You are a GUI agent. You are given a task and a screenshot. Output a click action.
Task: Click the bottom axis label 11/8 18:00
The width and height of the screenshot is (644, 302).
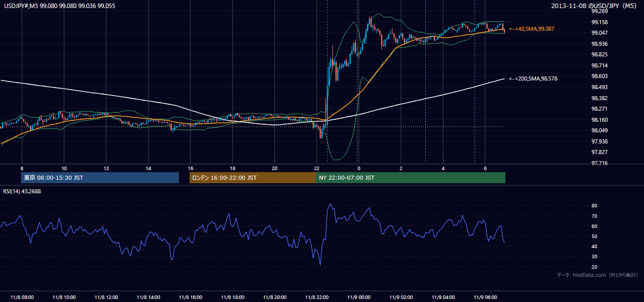[x=232, y=297]
